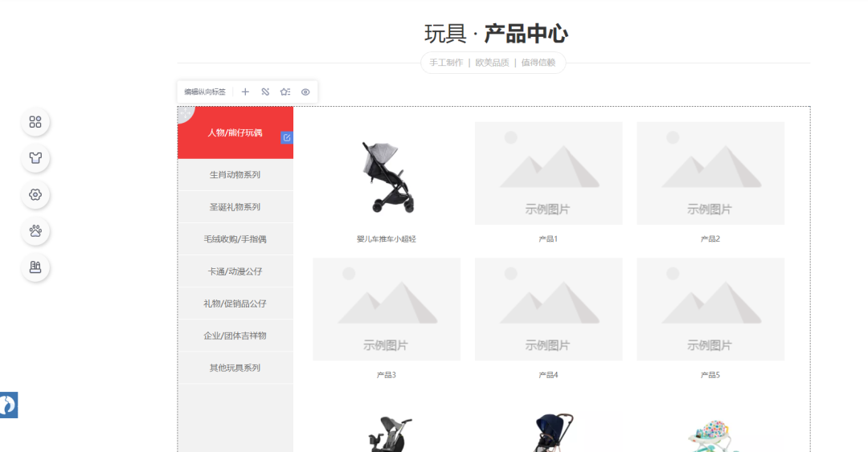Click the 产品2 placeholder image
Screen dimensions: 868x452
[710, 173]
